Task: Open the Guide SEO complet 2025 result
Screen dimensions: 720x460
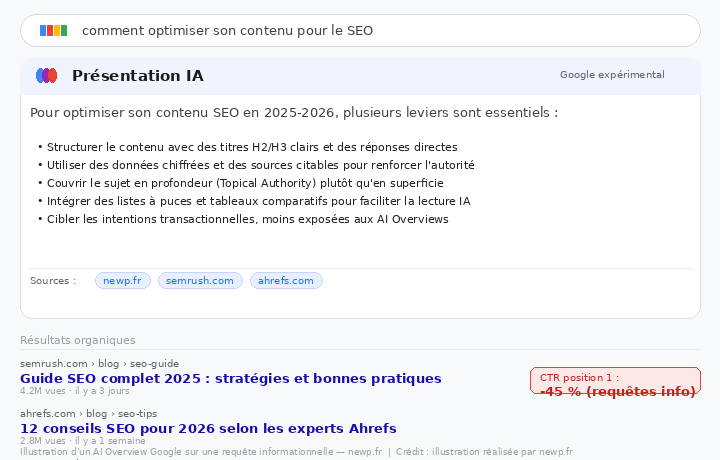Action: tap(230, 378)
